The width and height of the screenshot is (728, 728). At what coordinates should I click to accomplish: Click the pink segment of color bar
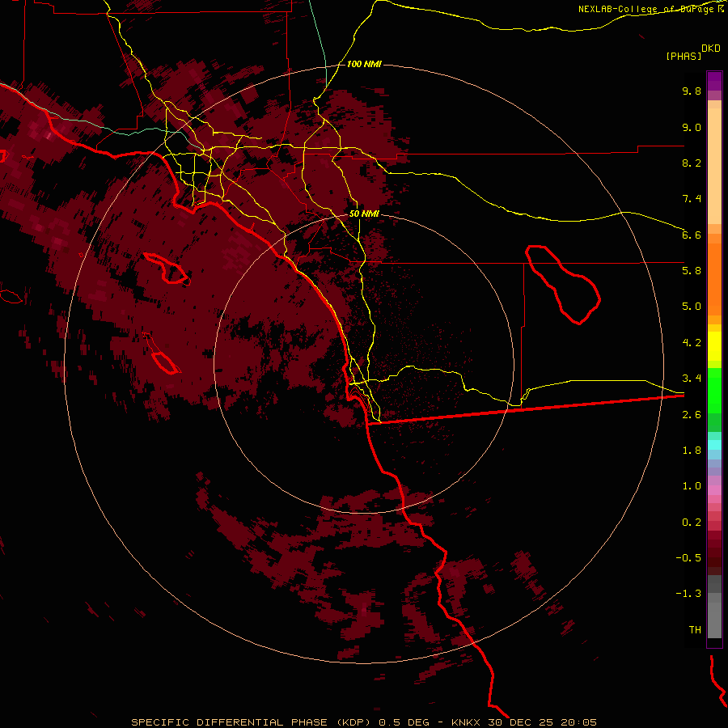pos(714,490)
